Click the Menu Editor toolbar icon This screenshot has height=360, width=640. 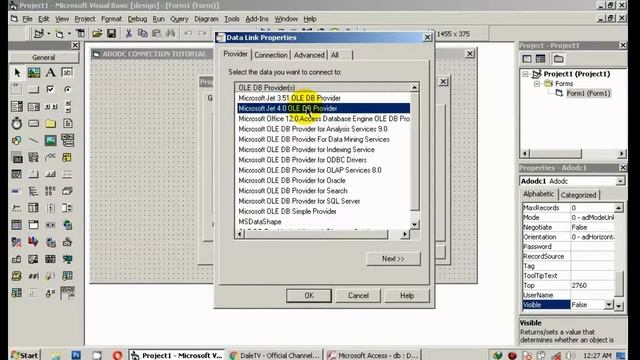click(x=80, y=33)
